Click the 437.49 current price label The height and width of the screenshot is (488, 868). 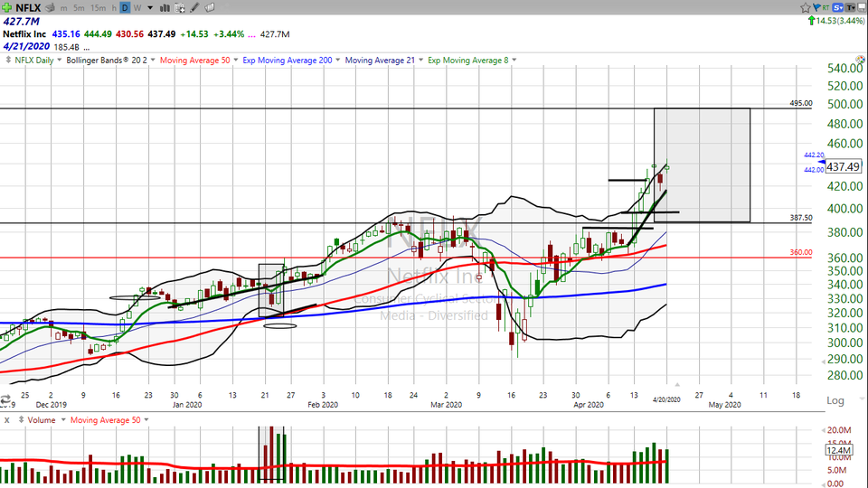click(843, 166)
